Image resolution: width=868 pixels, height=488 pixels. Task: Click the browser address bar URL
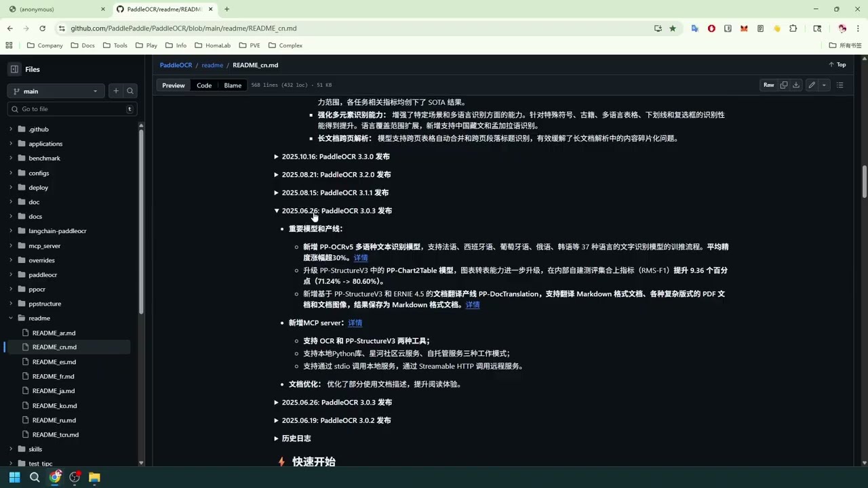183,28
